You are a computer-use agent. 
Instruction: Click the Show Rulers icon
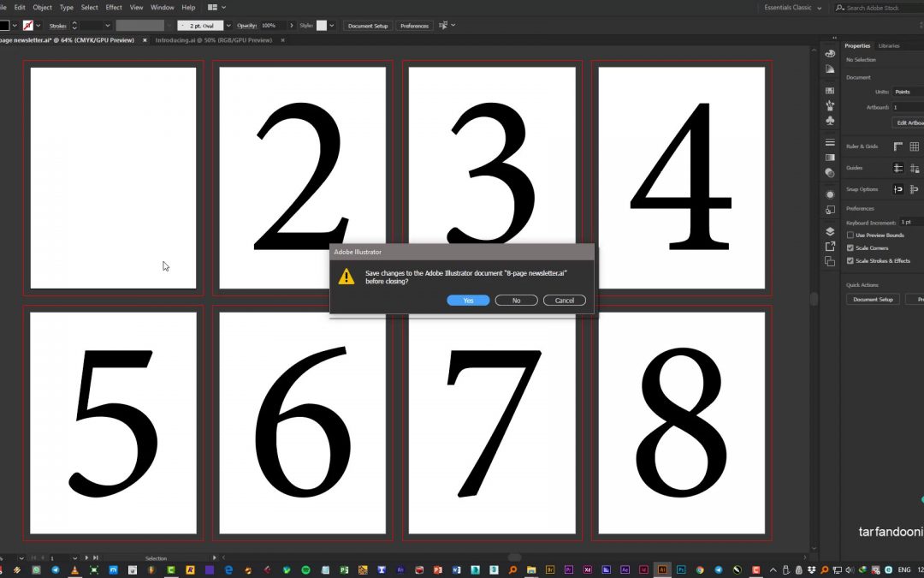pos(898,146)
